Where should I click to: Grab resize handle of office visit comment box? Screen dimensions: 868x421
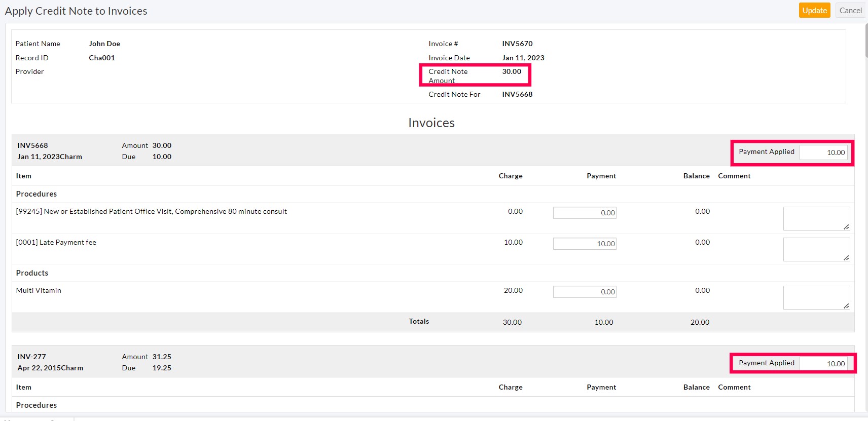tap(846, 227)
